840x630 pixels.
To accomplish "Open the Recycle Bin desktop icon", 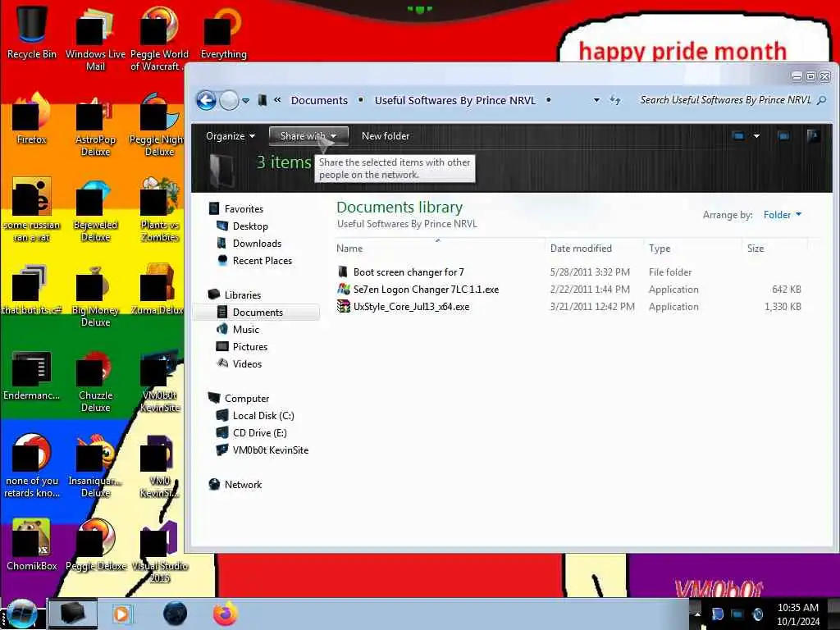I will pos(32,31).
